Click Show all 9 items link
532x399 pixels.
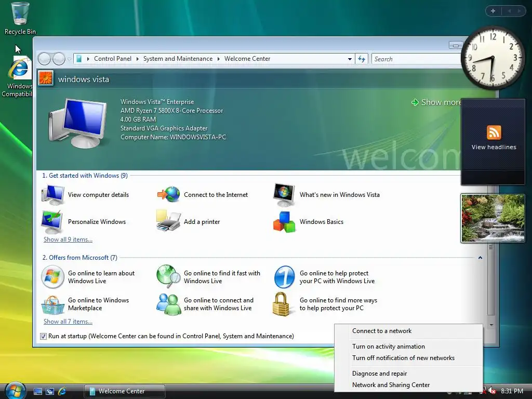(68, 240)
